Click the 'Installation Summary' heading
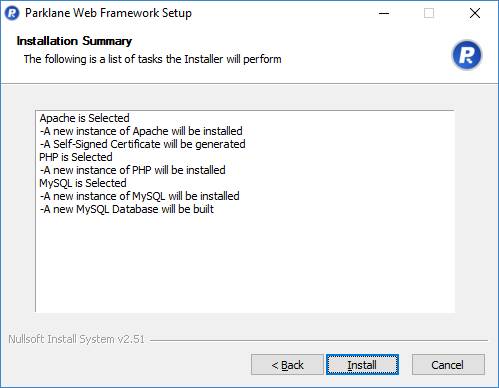Image resolution: width=499 pixels, height=388 pixels. pos(74,41)
